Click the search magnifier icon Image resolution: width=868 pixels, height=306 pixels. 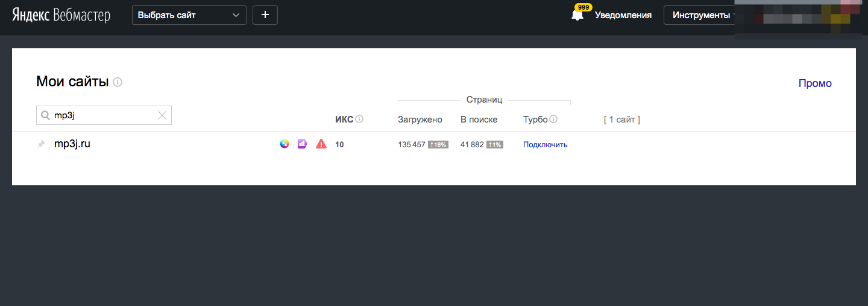tap(45, 115)
